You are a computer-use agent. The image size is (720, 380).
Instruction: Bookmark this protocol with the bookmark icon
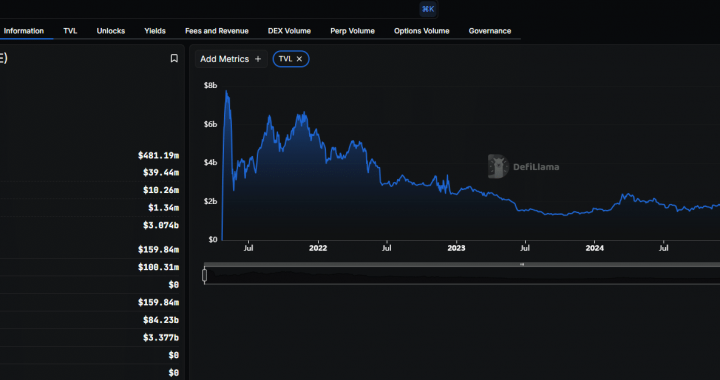click(x=174, y=58)
